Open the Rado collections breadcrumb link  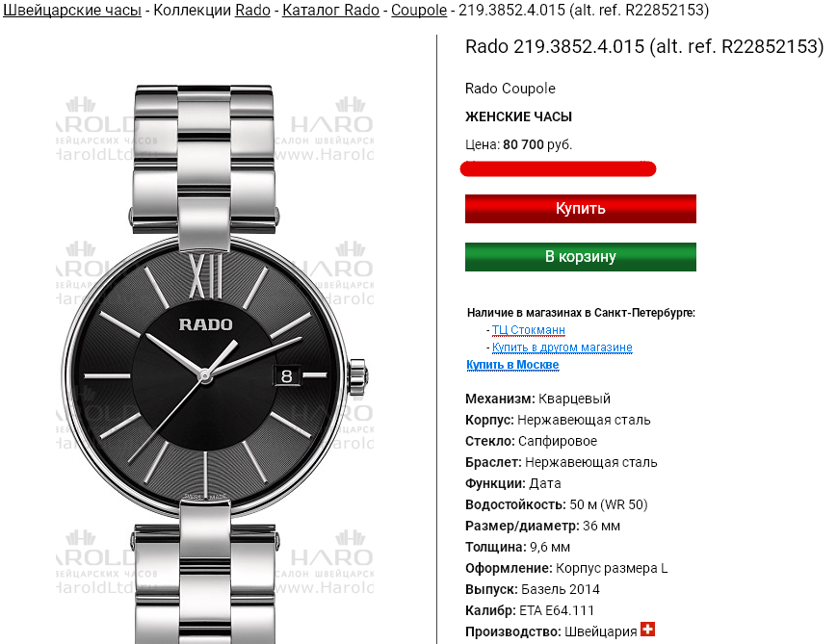pos(252,10)
